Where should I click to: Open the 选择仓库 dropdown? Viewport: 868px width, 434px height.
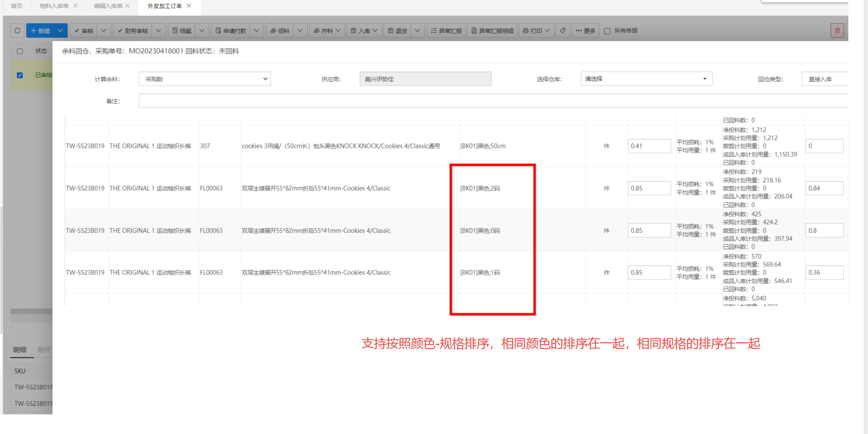coord(646,79)
